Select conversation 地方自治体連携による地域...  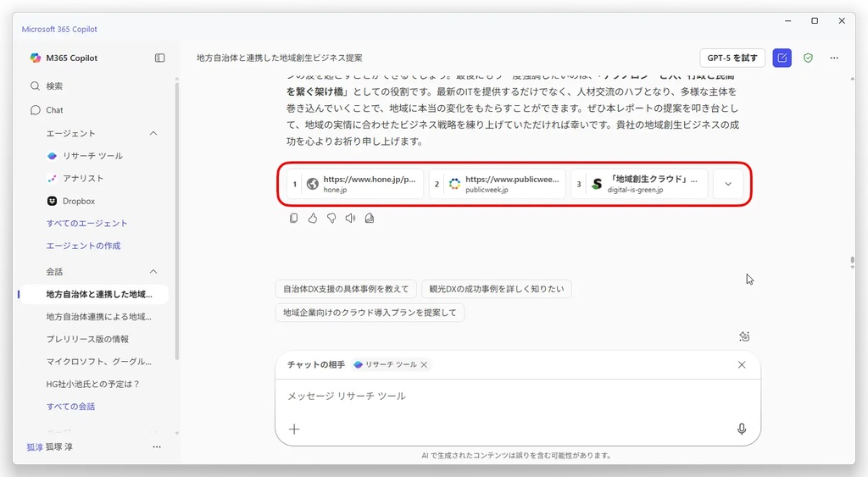click(98, 317)
